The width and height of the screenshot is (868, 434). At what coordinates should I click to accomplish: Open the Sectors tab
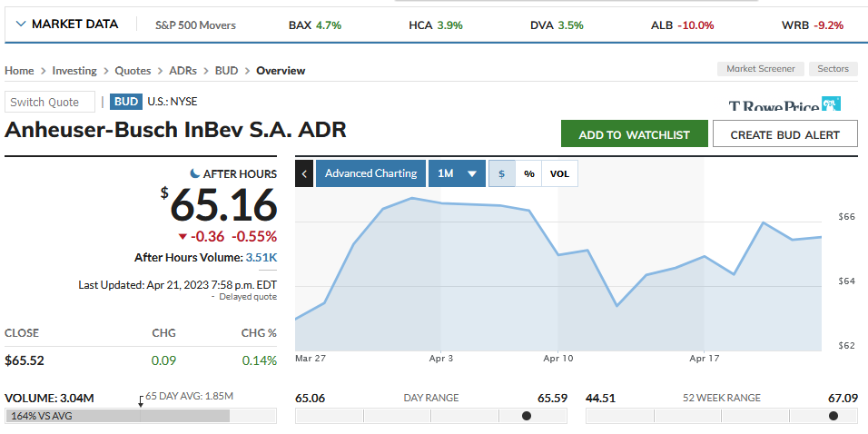pos(833,69)
